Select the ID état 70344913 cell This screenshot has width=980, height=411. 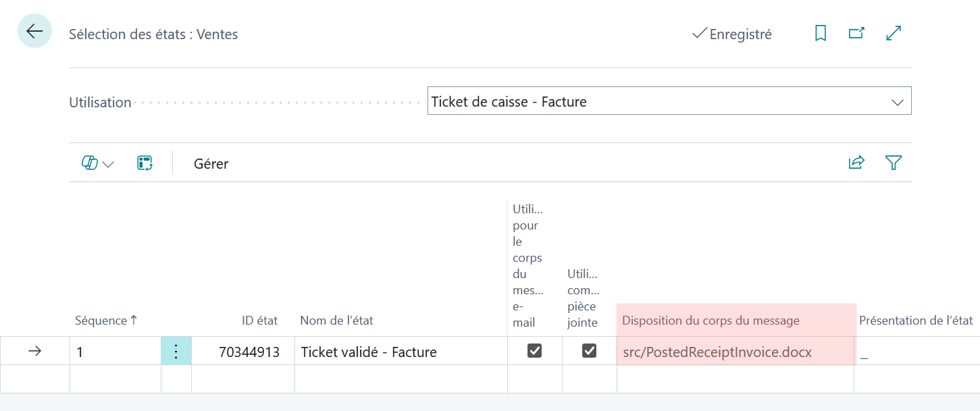(243, 351)
